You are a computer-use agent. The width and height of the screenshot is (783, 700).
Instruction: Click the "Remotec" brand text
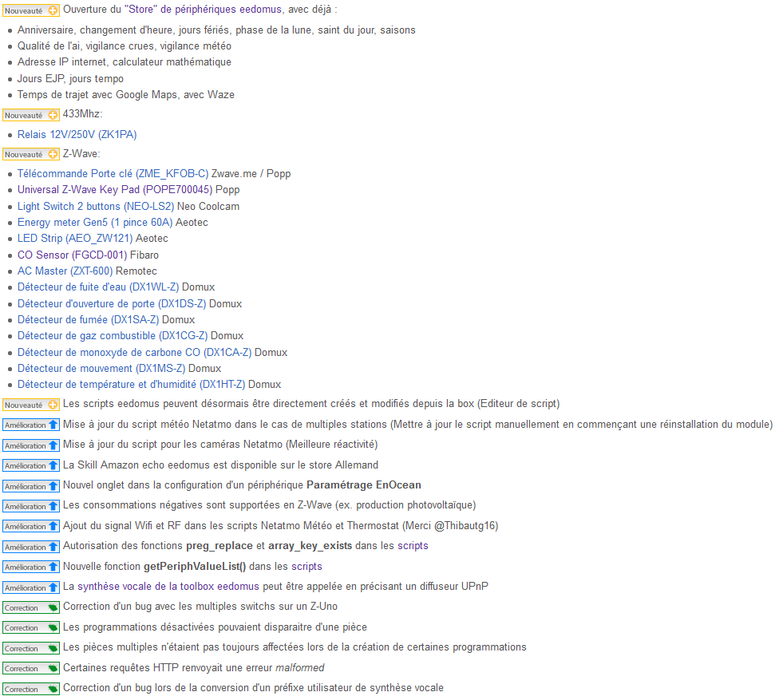136,271
